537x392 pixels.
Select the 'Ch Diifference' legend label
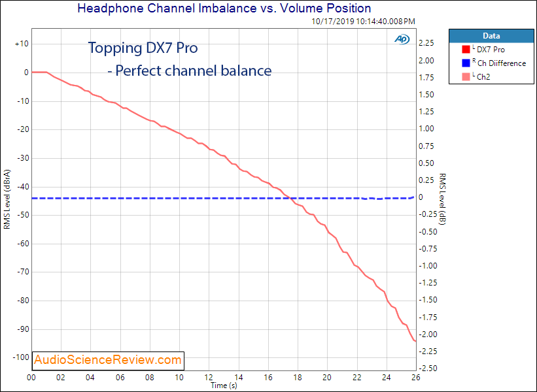tap(502, 63)
